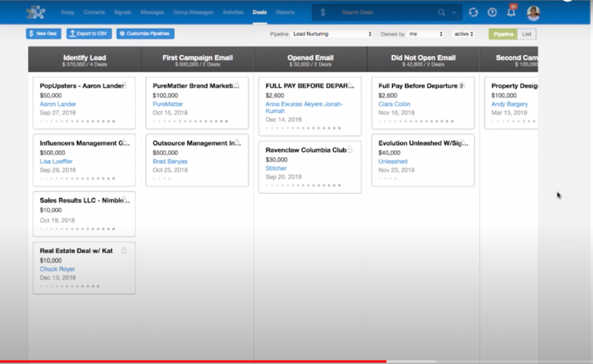Viewport: 593px width, 364px height.
Task: Open the Owned by dropdown
Action: click(426, 34)
